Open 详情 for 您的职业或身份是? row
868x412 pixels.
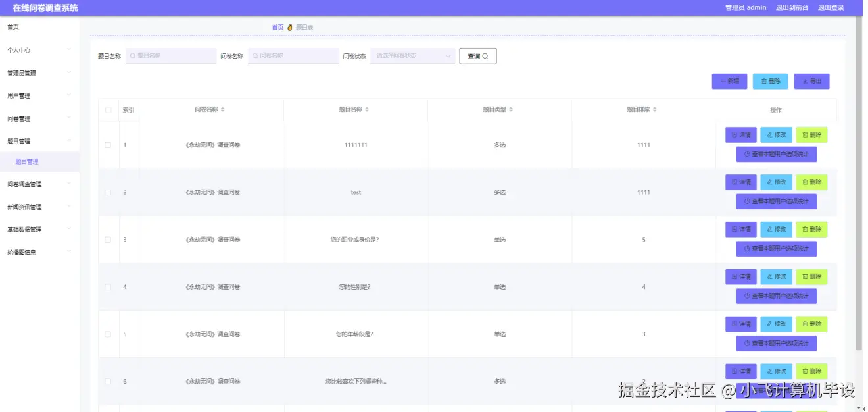(741, 230)
